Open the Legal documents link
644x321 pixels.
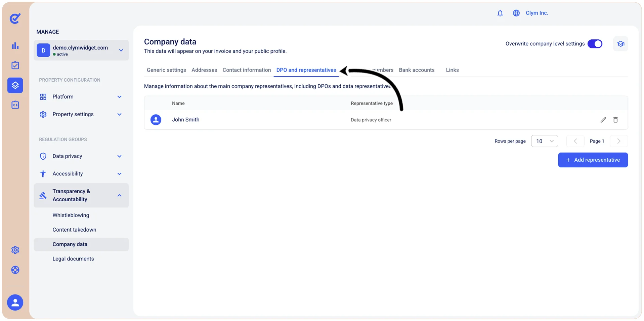click(73, 259)
